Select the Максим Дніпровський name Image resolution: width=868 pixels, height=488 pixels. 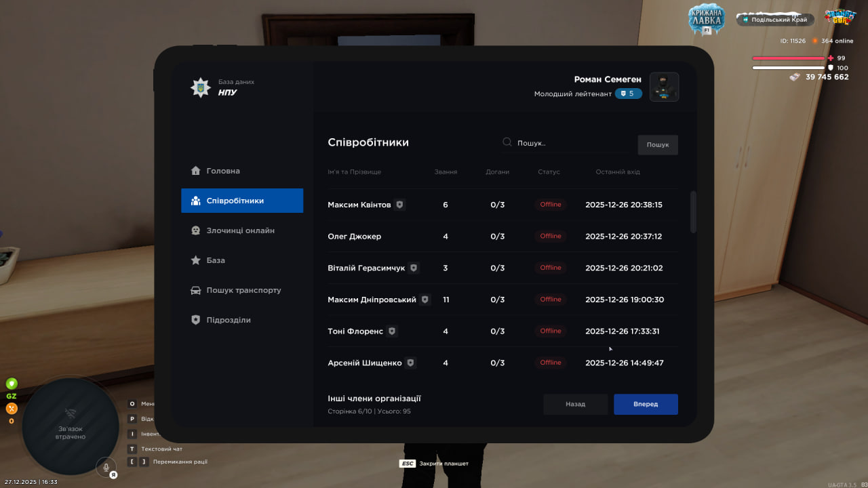[x=372, y=300]
